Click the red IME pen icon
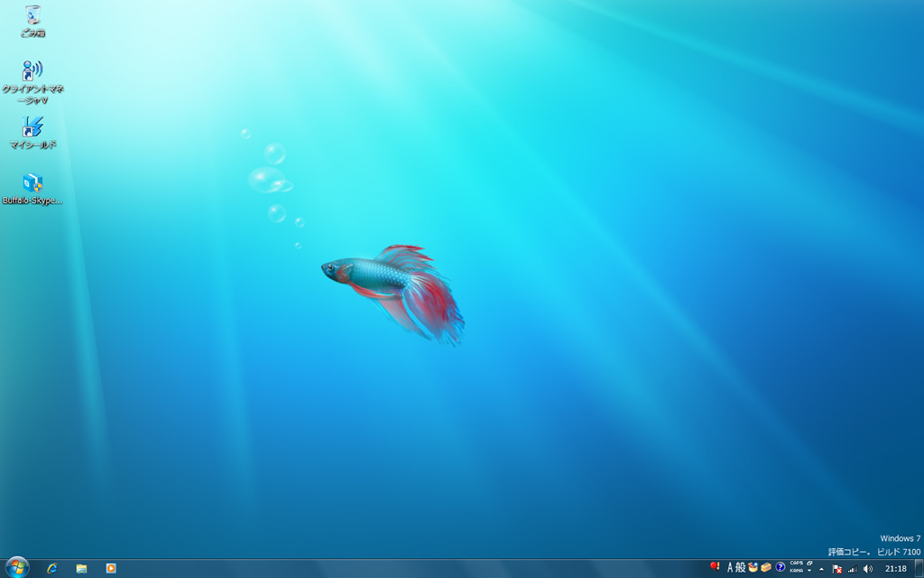This screenshot has width=924, height=578. click(715, 567)
